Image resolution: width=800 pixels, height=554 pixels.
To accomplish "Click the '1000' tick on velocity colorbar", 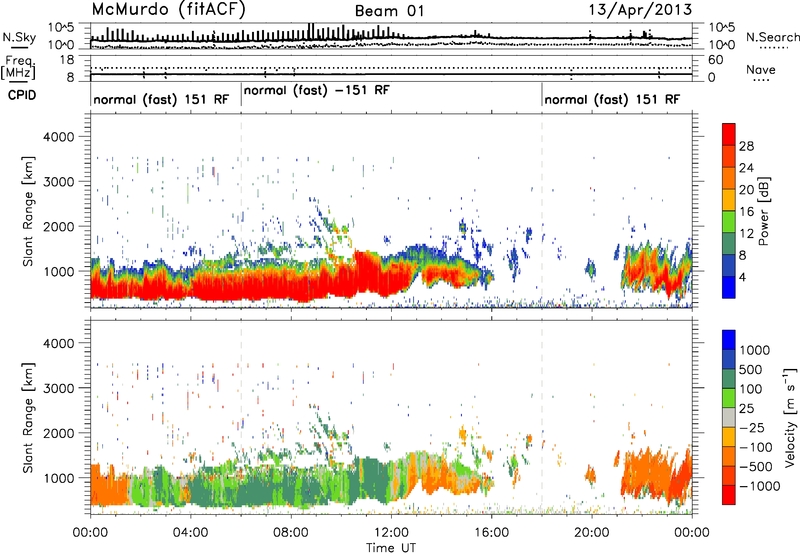I will click(x=755, y=350).
